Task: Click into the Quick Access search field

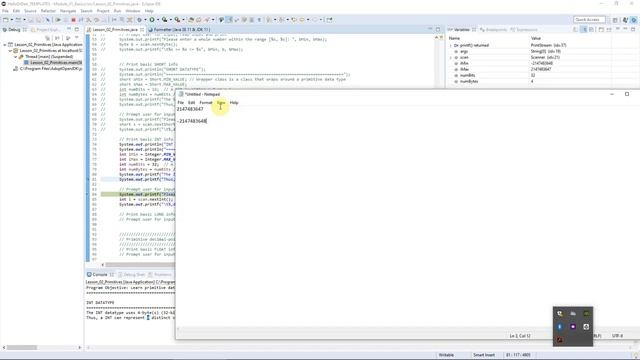Action: [x=589, y=20]
